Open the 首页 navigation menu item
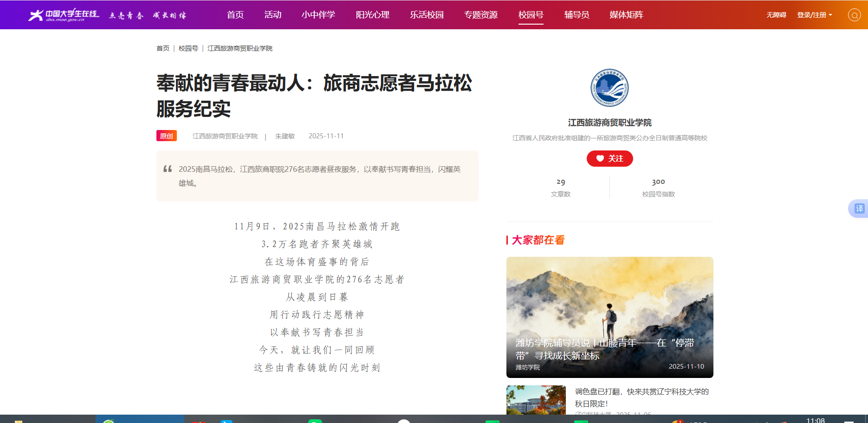 pyautogui.click(x=235, y=15)
